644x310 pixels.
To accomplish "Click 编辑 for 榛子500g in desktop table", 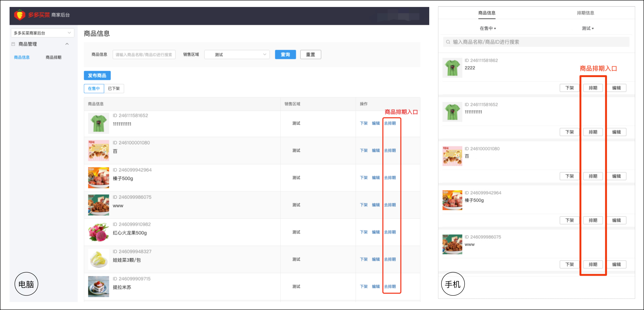I will [x=376, y=178].
